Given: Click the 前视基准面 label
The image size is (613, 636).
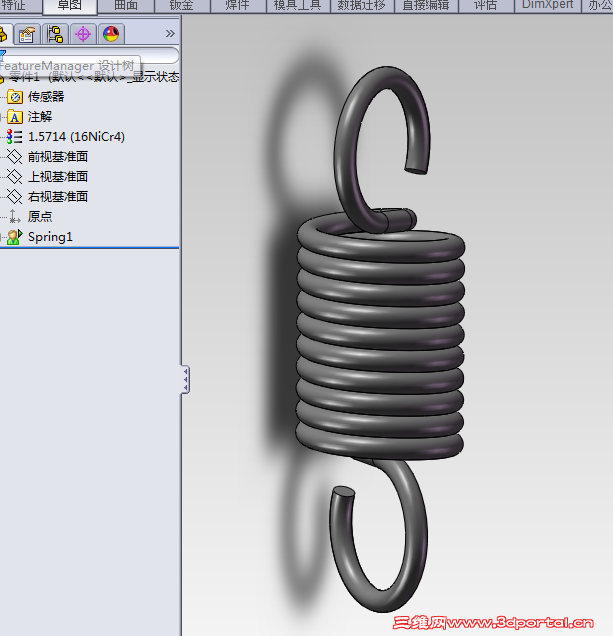Looking at the screenshot, I should (58, 157).
